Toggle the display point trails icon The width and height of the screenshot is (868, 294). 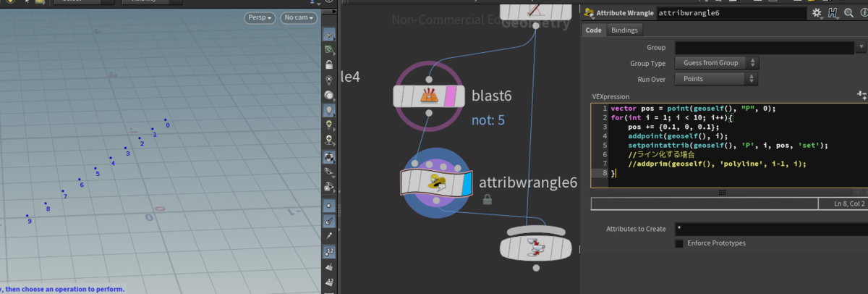click(329, 235)
